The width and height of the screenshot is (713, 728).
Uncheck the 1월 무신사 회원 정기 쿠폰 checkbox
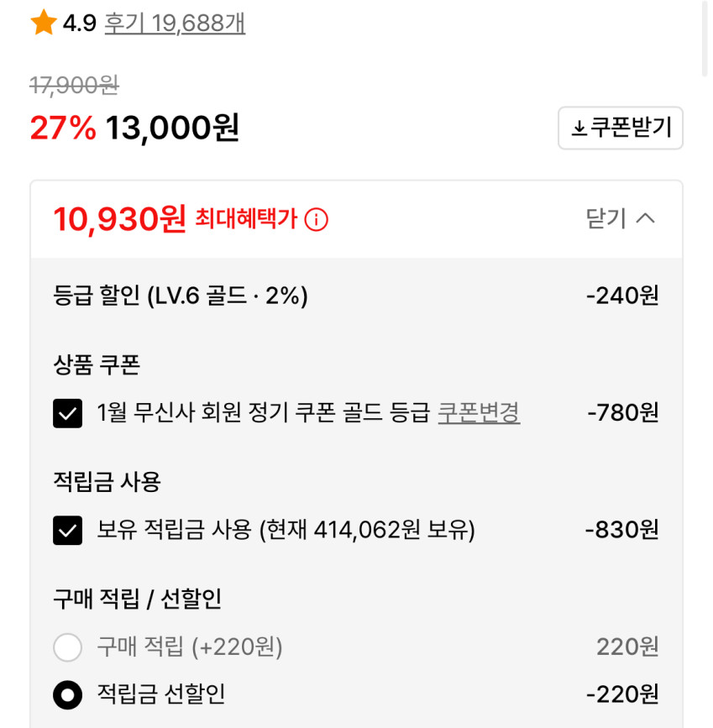tap(67, 413)
